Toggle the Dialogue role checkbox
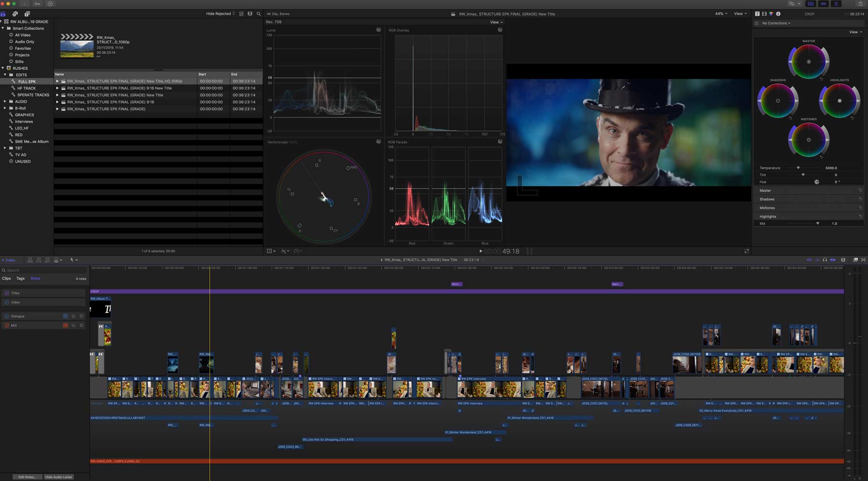868x481 pixels. pos(7,316)
